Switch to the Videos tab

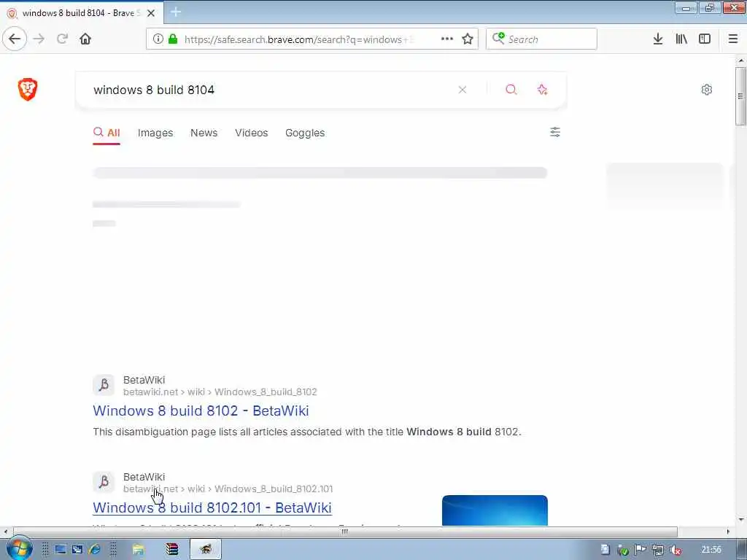(252, 133)
